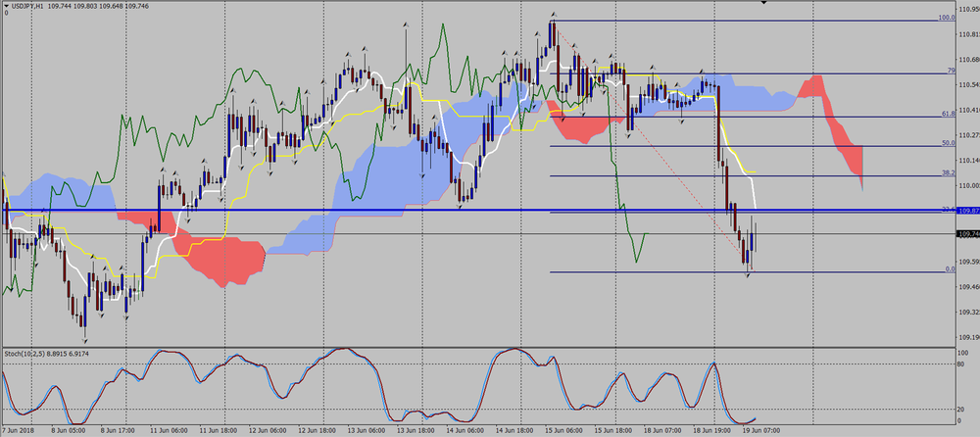Click the Fibonacci 50.0 level label
Image resolution: width=980 pixels, height=437 pixels.
click(948, 143)
